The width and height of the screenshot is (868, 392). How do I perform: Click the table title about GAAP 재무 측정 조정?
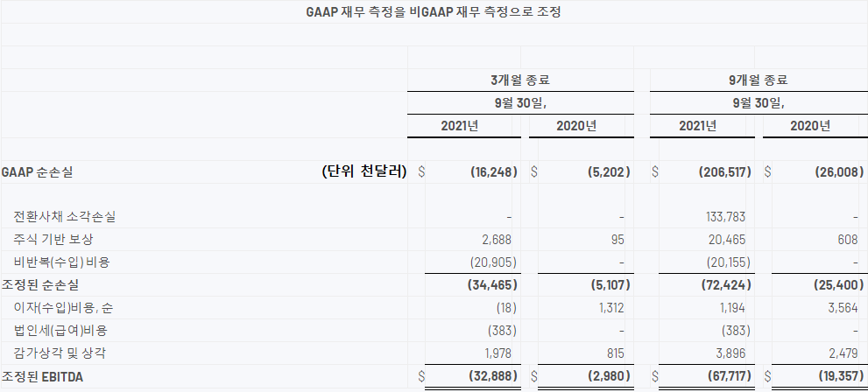point(434,11)
